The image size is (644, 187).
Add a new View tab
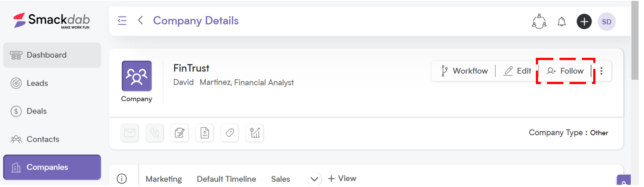click(x=342, y=179)
